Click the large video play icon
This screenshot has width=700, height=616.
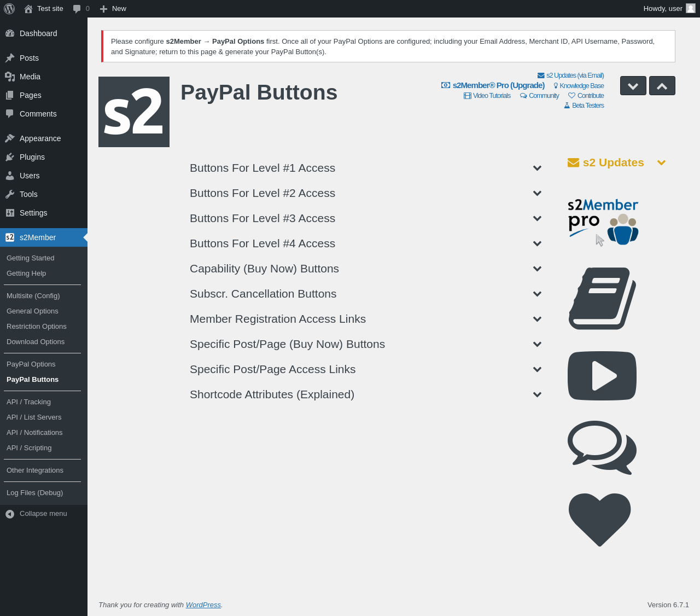click(602, 376)
